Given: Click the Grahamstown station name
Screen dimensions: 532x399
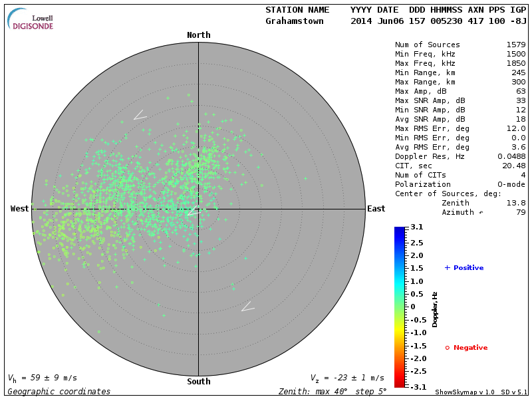Looking at the screenshot, I should click(294, 21).
